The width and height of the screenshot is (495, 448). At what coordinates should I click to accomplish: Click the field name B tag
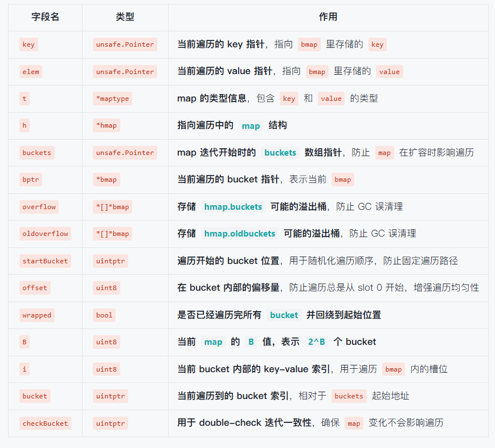24,342
